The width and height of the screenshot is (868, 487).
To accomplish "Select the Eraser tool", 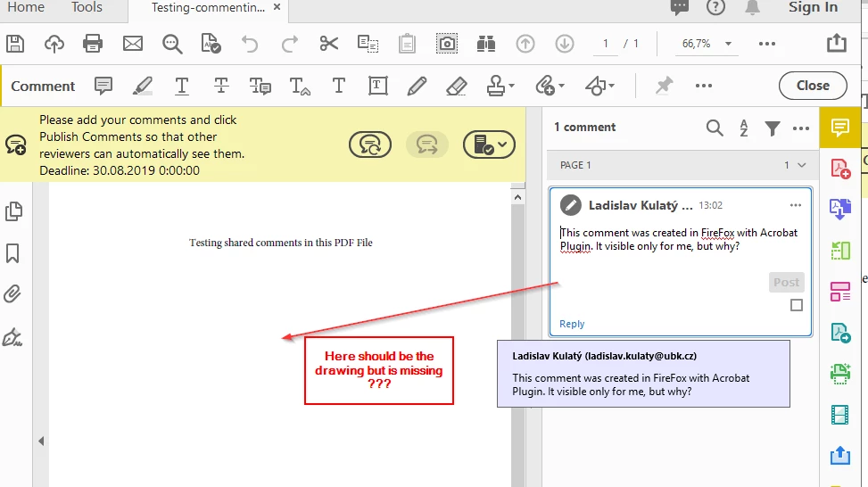I will [x=456, y=86].
